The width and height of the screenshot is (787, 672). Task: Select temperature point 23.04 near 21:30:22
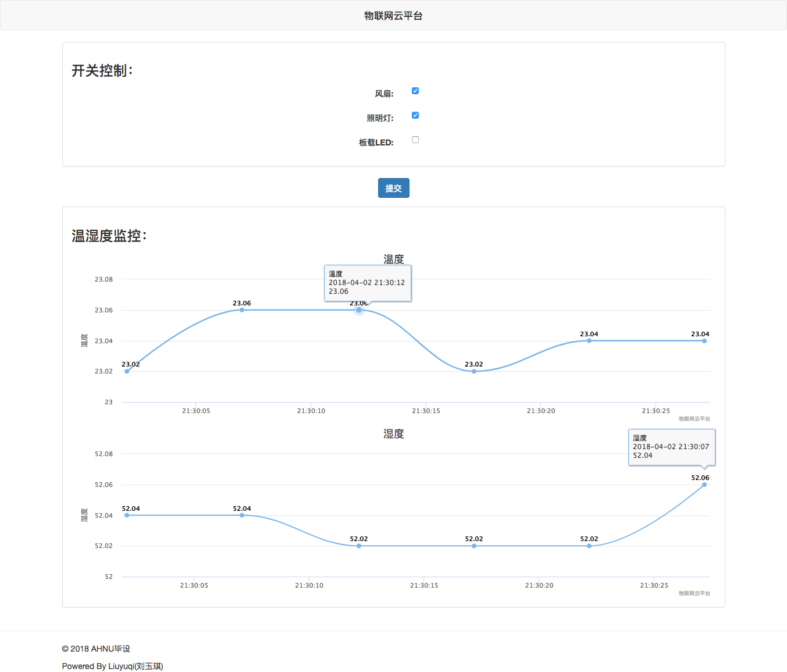(x=589, y=341)
